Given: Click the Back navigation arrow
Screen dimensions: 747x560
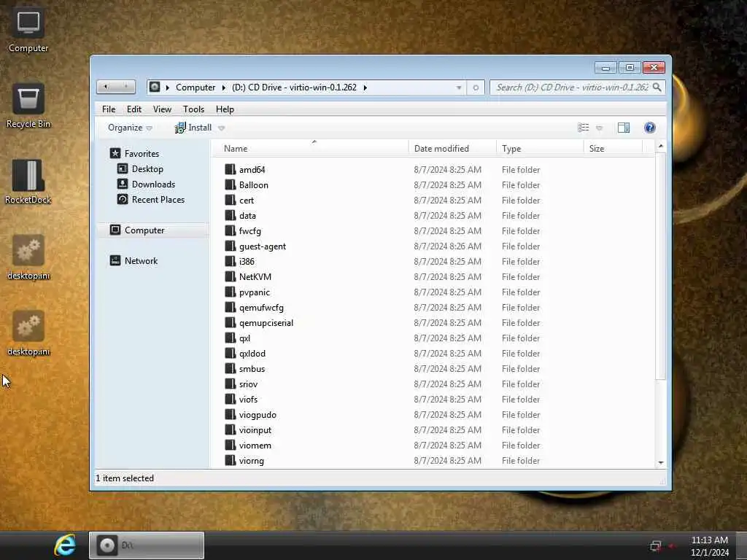Looking at the screenshot, I should (x=106, y=87).
